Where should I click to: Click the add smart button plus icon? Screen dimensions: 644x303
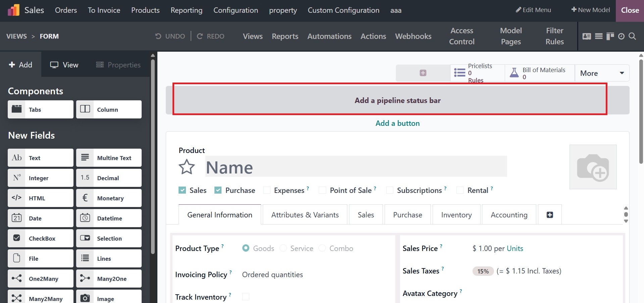423,73
